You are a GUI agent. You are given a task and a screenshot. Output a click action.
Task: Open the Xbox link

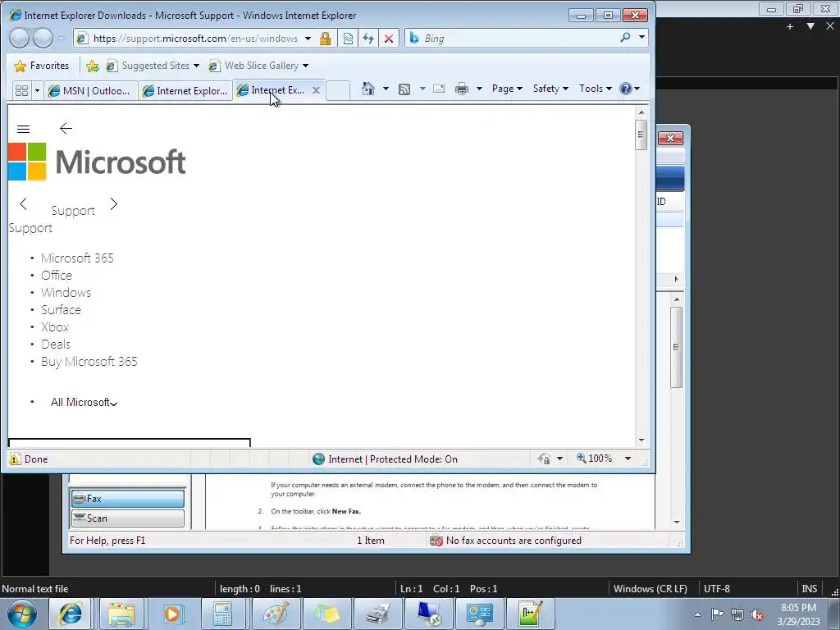[55, 326]
